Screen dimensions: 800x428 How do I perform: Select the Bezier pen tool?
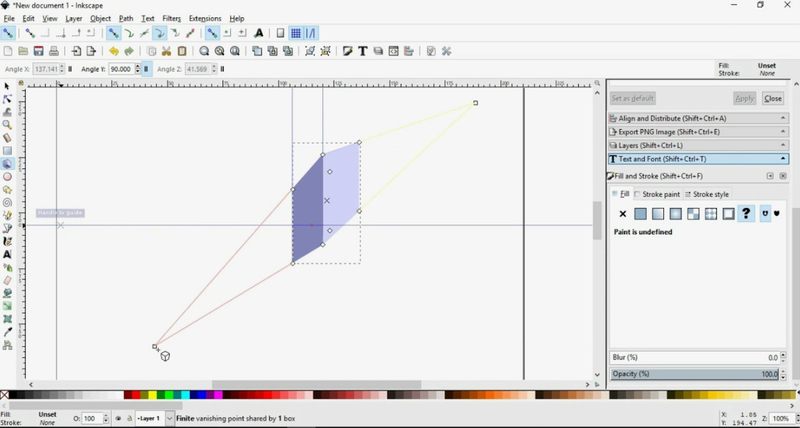point(7,228)
